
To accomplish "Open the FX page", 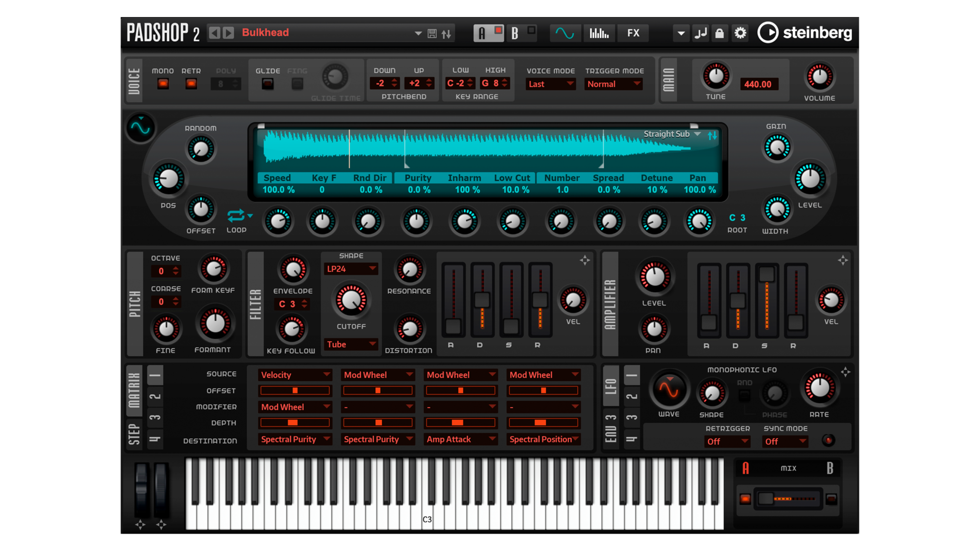I will (633, 33).
